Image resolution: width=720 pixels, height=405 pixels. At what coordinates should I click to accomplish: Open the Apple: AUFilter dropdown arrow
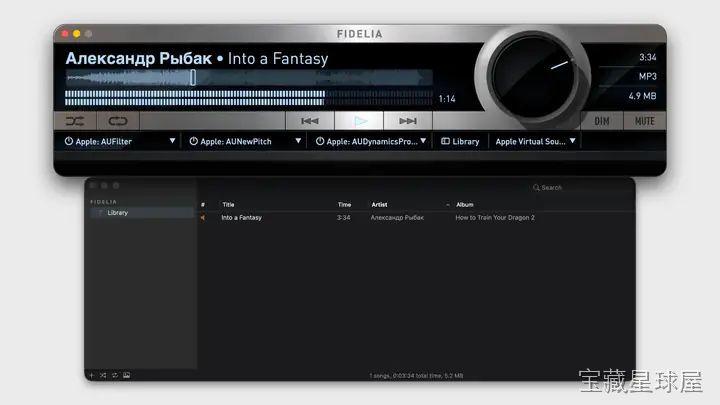click(x=172, y=141)
